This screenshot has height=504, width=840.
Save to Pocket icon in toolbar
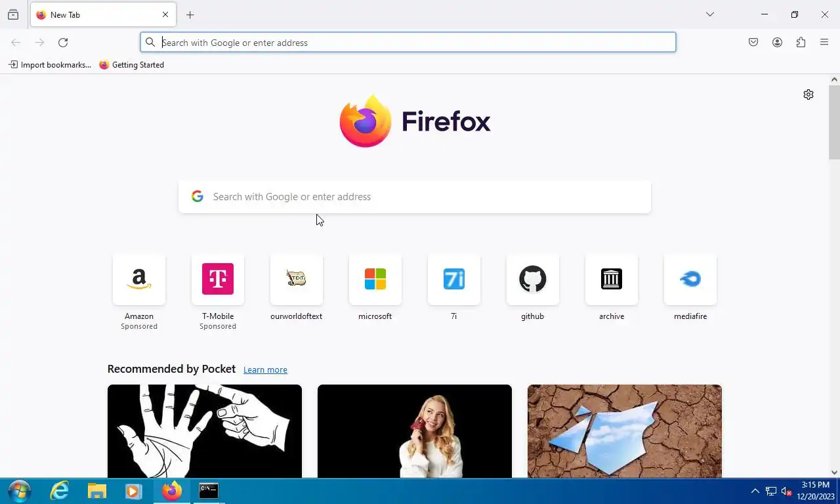(x=753, y=43)
